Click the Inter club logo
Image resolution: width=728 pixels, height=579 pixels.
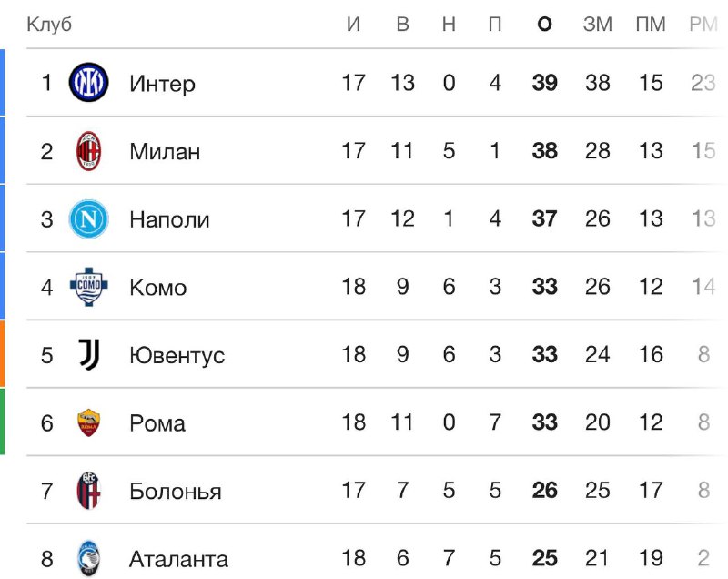pyautogui.click(x=88, y=84)
